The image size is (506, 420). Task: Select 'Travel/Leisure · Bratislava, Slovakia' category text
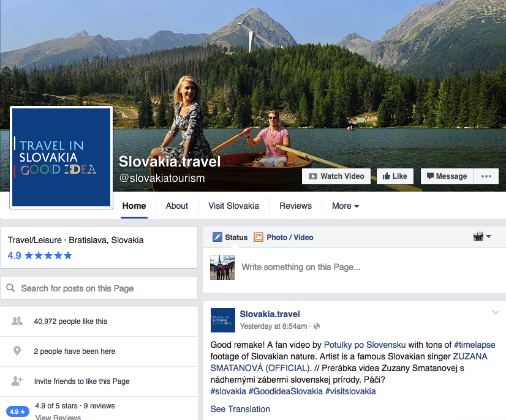75,240
